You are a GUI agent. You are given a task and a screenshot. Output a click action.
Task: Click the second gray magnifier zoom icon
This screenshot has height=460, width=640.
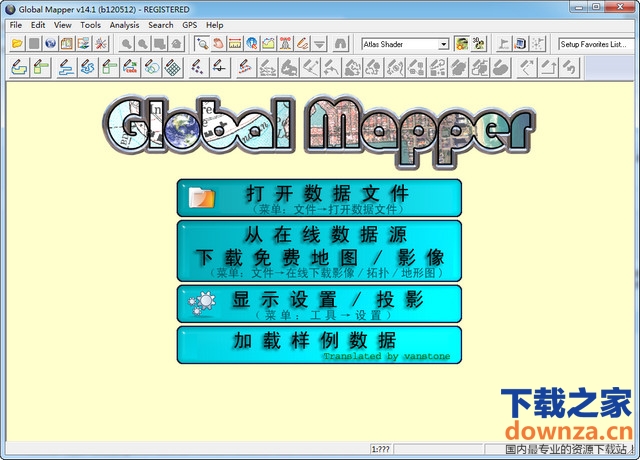(x=143, y=43)
